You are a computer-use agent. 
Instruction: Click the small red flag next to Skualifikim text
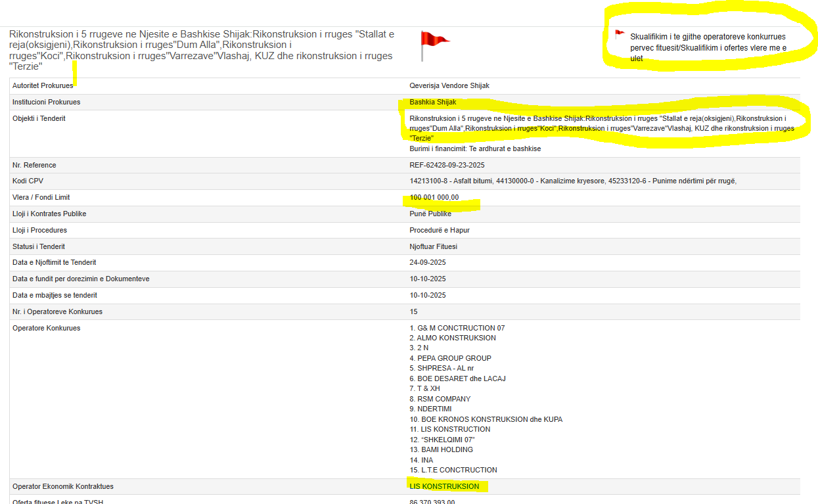click(x=619, y=34)
